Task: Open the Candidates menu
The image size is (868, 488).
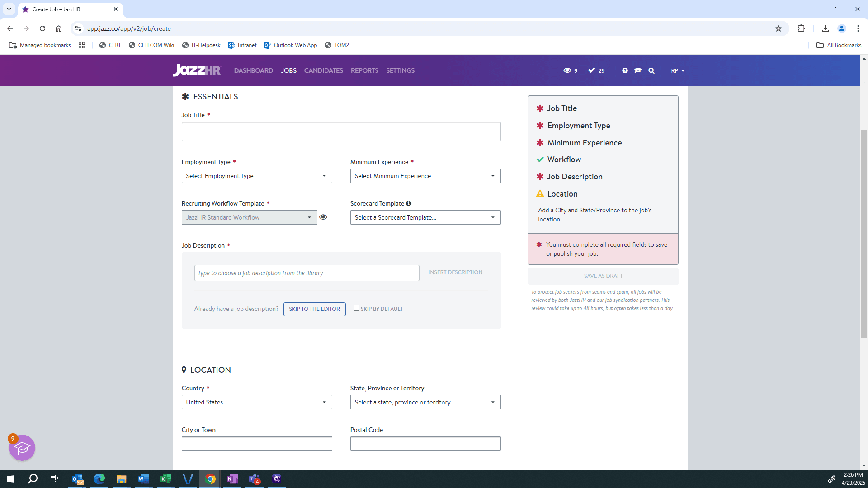Action: (324, 70)
